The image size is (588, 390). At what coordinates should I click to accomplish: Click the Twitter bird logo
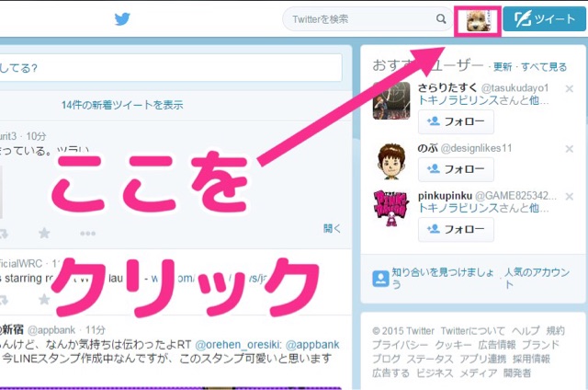pyautogui.click(x=122, y=18)
